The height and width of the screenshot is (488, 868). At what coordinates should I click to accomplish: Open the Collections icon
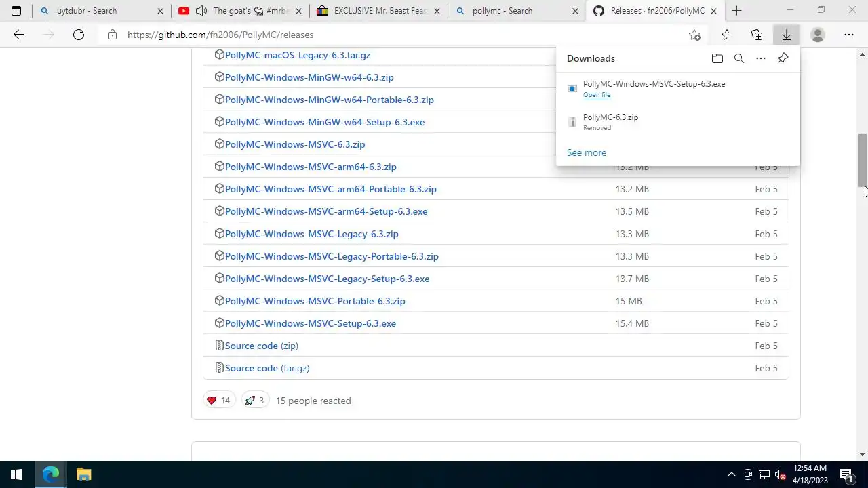(757, 35)
